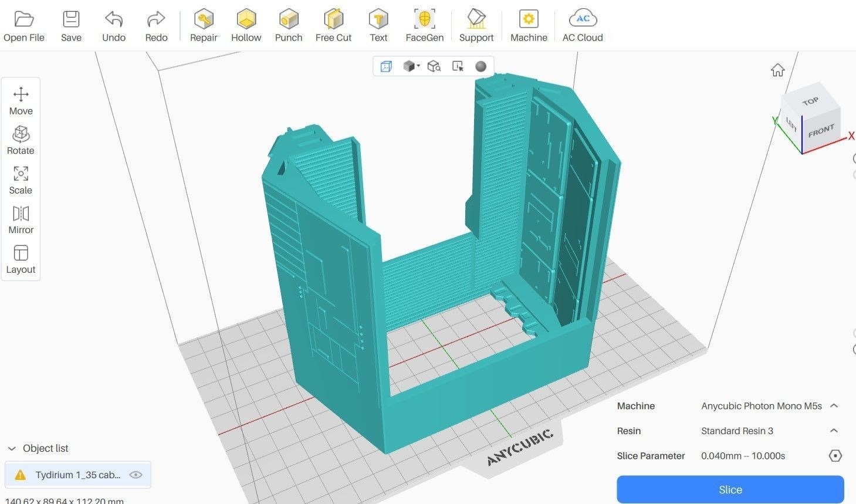This screenshot has width=856, height=504.
Task: Click the LEFT face of view cube
Action: 791,124
